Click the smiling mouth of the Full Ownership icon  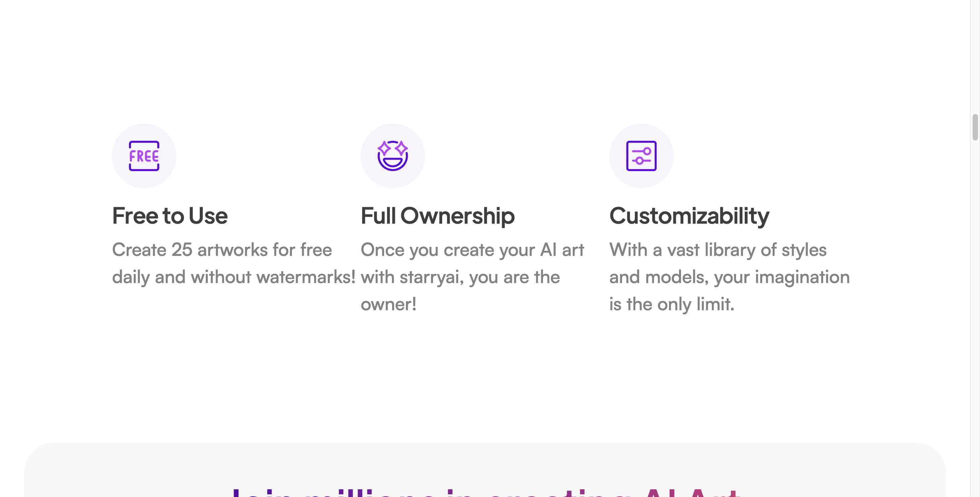392,163
